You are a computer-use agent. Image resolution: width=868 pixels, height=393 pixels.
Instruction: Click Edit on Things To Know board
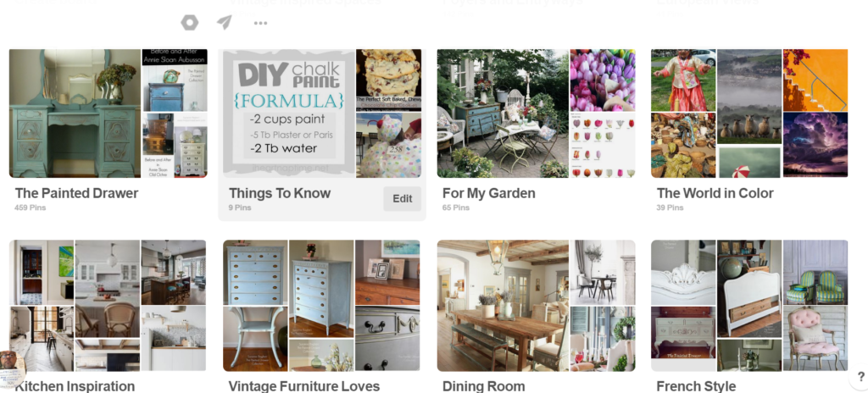(x=403, y=199)
